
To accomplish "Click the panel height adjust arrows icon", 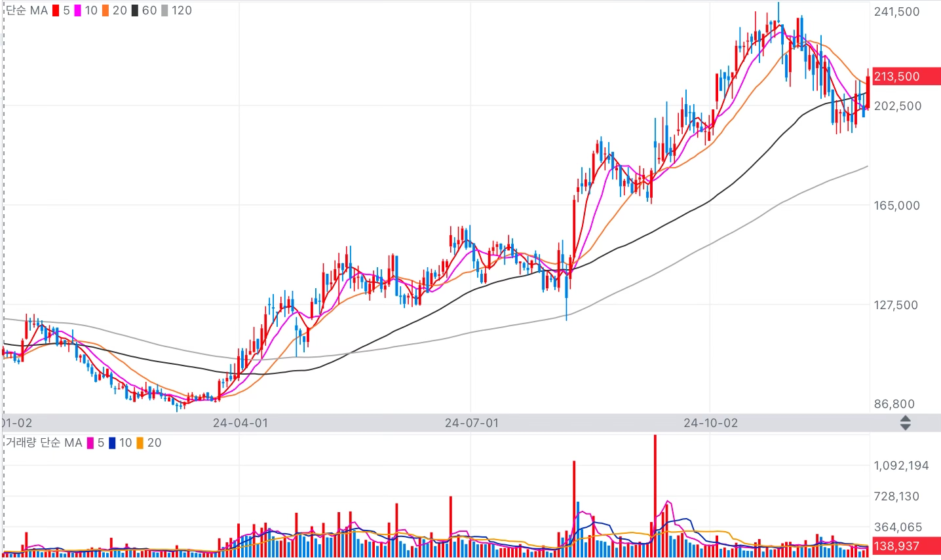I will pos(905,422).
